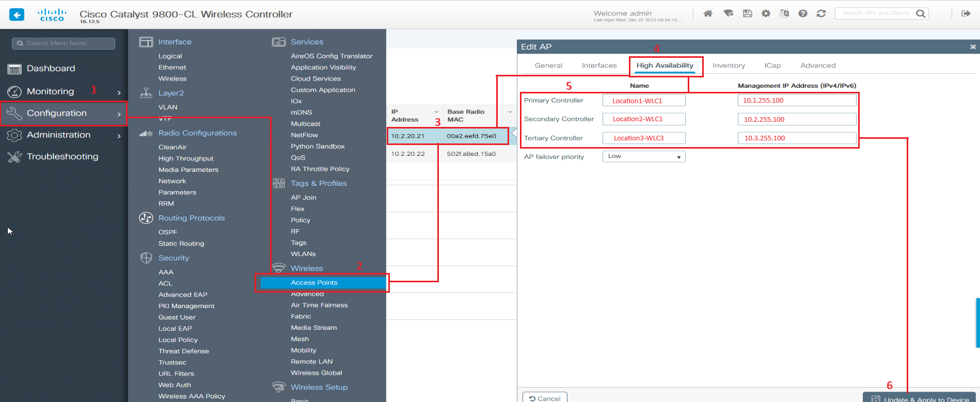Screen dimensions: 980x402
Task: Click the Interface section icon
Action: [x=146, y=42]
